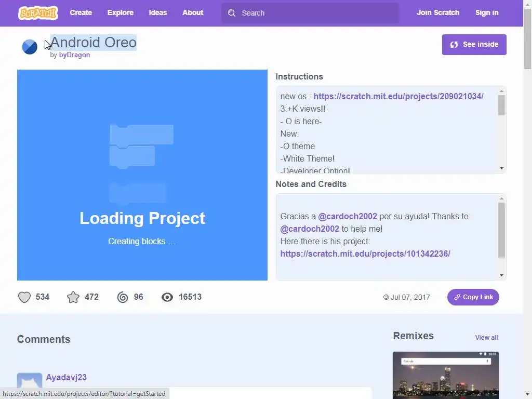Select the Android Oreo project title
Image resolution: width=532 pixels, height=399 pixels.
[x=94, y=43]
